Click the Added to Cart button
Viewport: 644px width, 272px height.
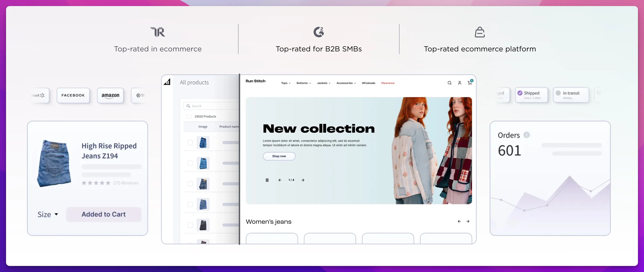pos(103,214)
